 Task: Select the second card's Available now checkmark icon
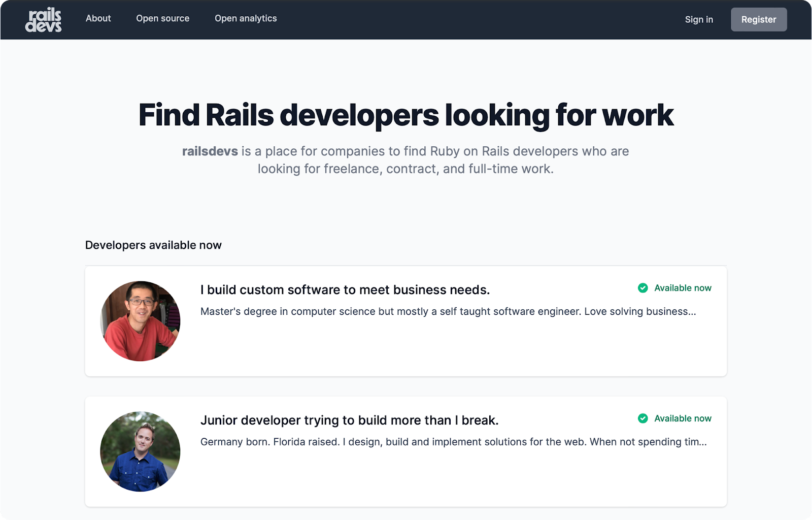pyautogui.click(x=643, y=418)
